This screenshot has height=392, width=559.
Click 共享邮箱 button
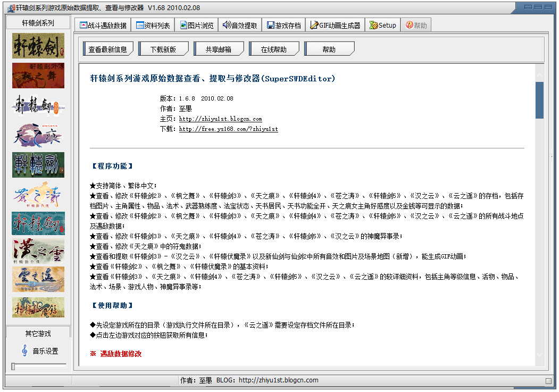tap(219, 49)
